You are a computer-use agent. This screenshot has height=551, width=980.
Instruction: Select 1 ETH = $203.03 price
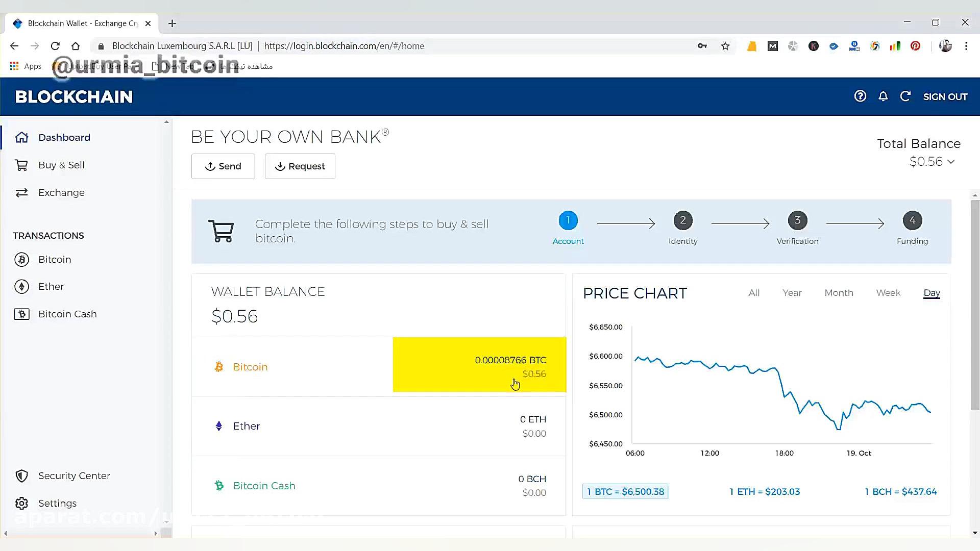pyautogui.click(x=765, y=492)
